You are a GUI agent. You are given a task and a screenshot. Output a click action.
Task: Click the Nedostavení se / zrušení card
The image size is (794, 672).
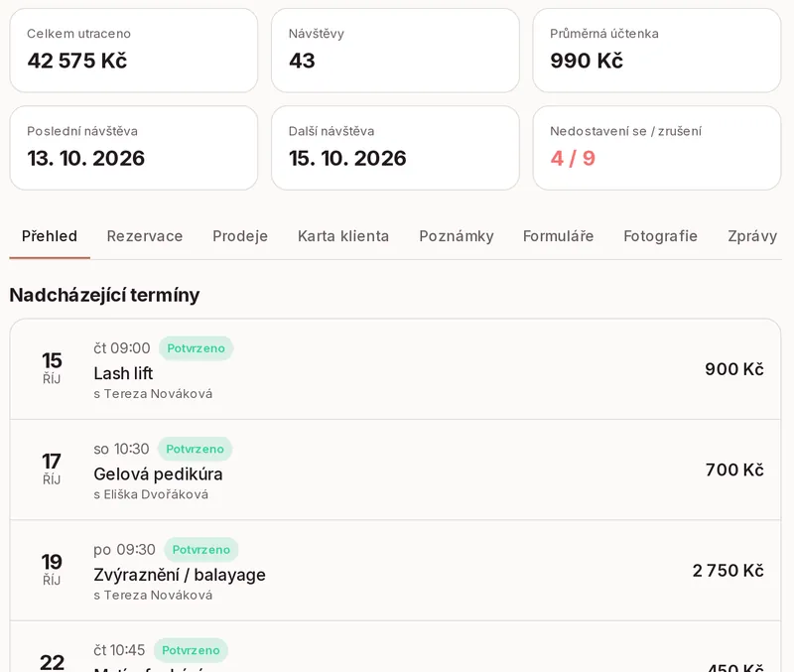click(x=657, y=148)
